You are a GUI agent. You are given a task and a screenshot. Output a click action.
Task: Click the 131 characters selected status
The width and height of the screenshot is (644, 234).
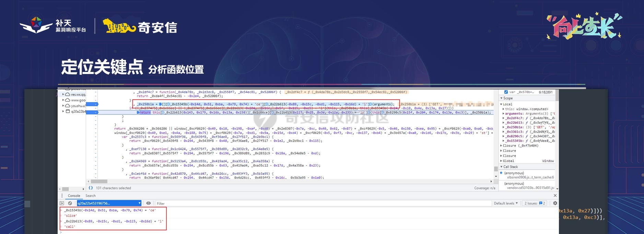point(114,188)
